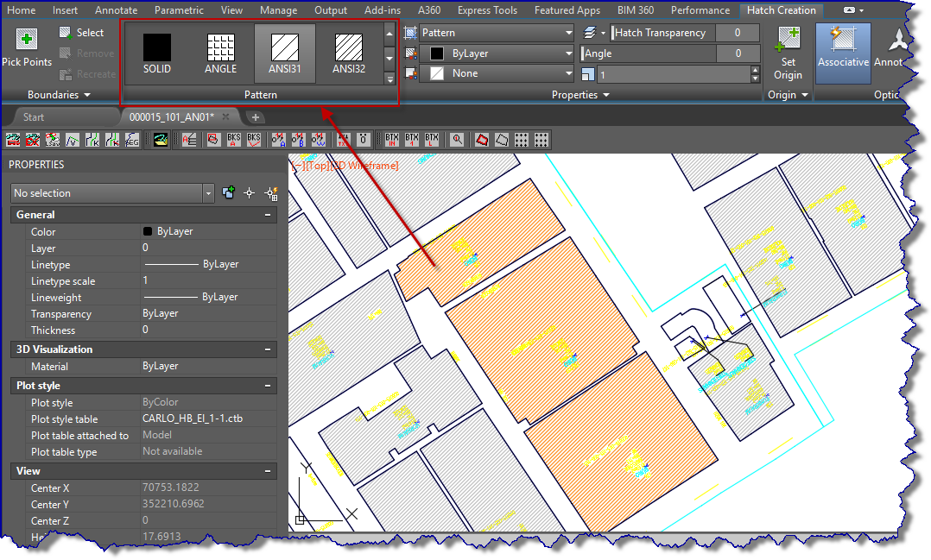931x560 pixels.
Task: Open the Pattern type dropdown
Action: pyautogui.click(x=495, y=32)
